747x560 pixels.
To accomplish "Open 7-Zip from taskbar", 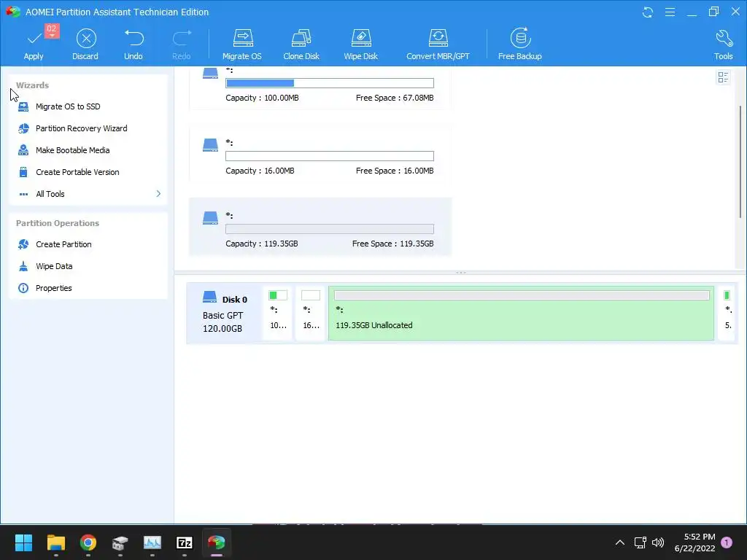I will coord(185,542).
